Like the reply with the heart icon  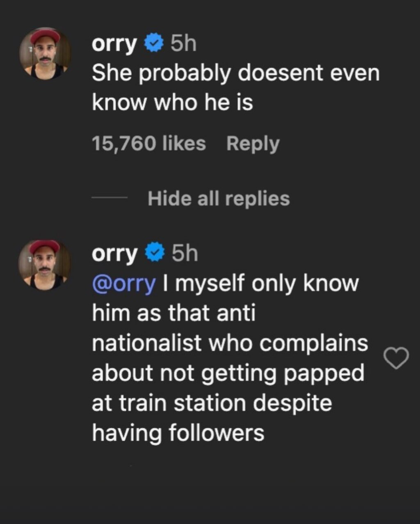(396, 358)
